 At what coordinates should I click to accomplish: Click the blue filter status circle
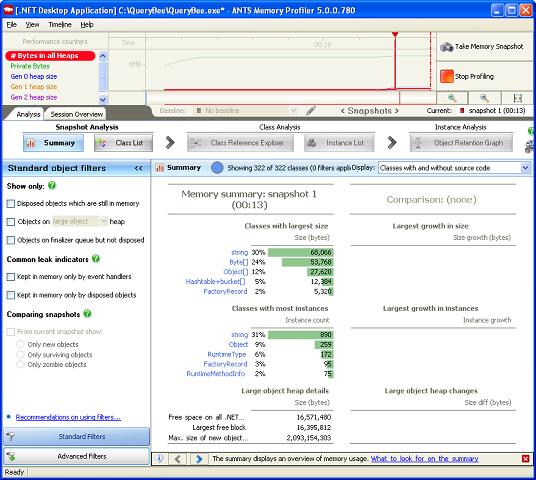(x=217, y=168)
